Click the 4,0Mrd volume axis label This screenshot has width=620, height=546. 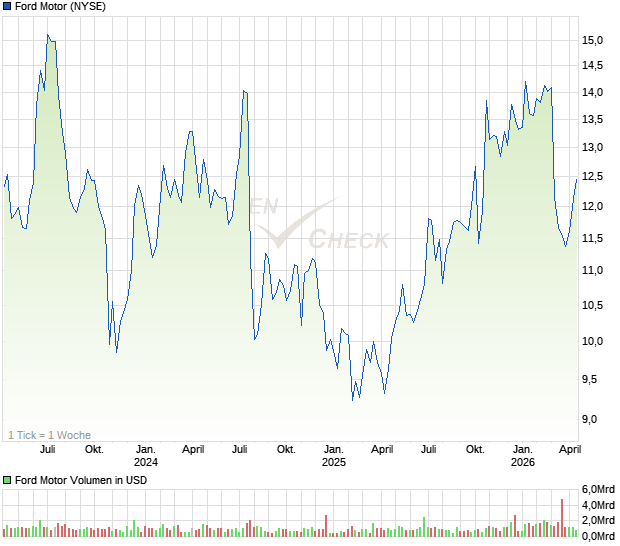point(598,505)
